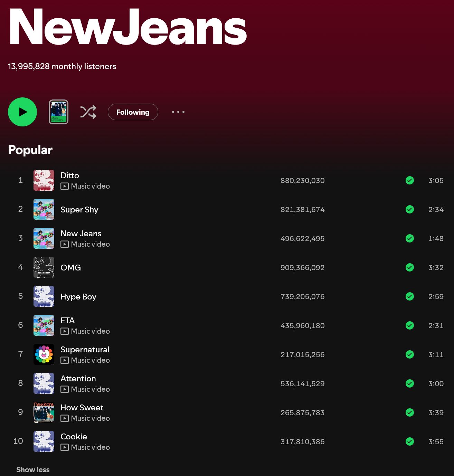
Task: Toggle saved checkmark for Supernatural
Action: 410,354
